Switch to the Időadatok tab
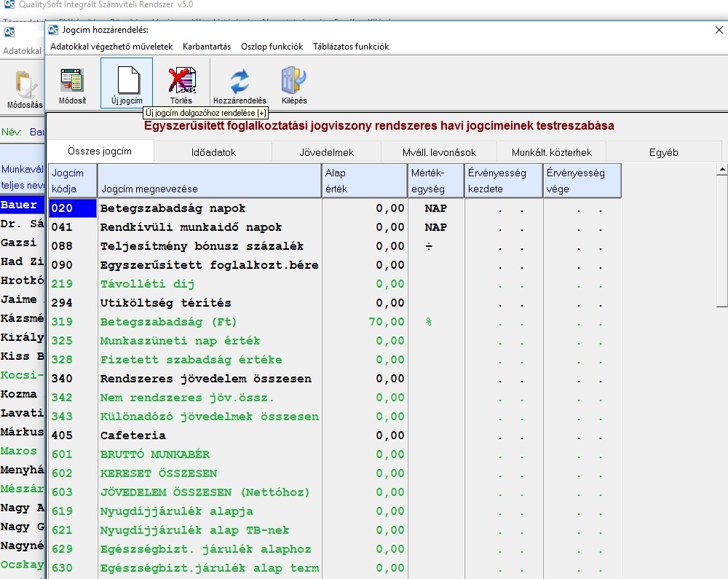 coord(213,152)
